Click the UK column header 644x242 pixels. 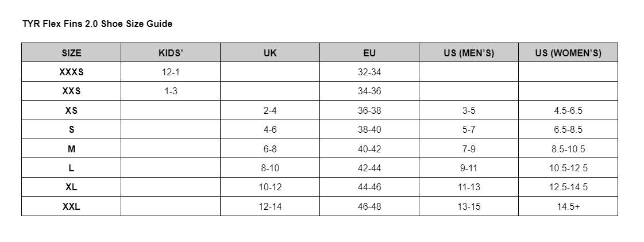pyautogui.click(x=270, y=52)
